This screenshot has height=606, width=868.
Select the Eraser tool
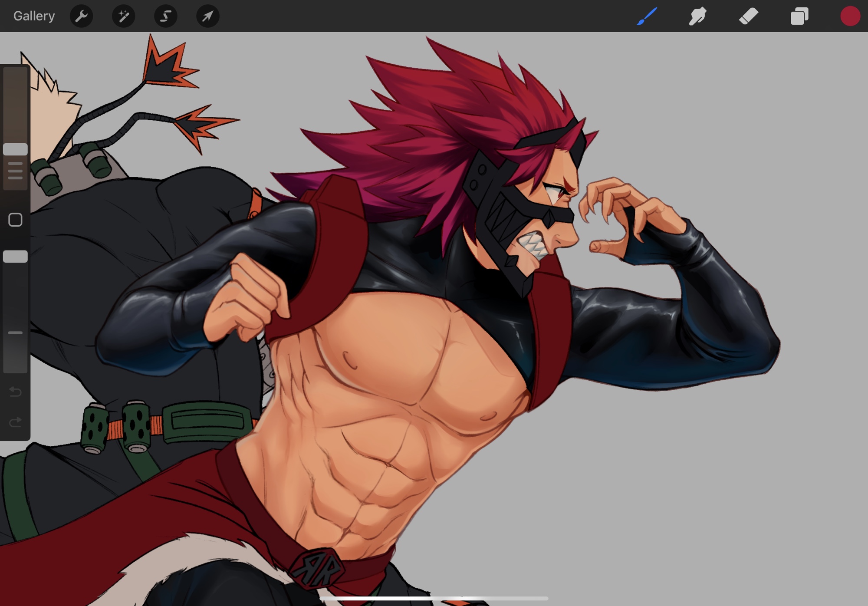pos(749,16)
